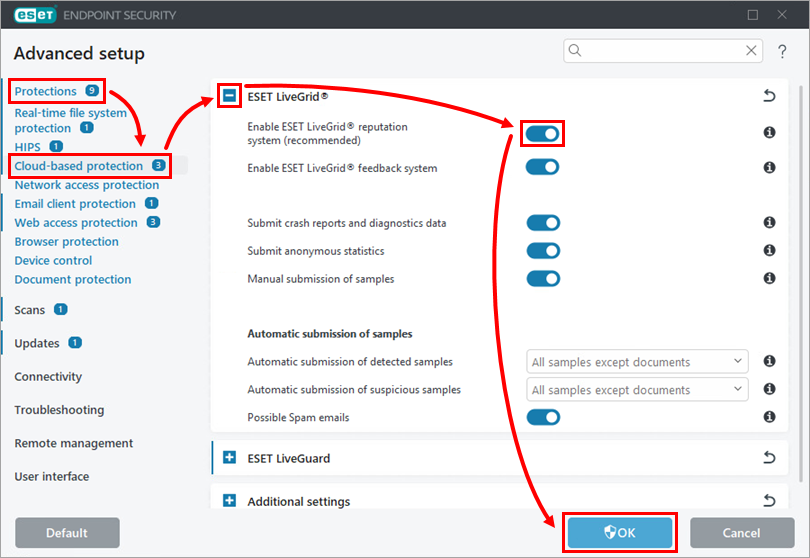Image resolution: width=810 pixels, height=558 pixels.
Task: Show info for crash reports submission
Action: 769,222
